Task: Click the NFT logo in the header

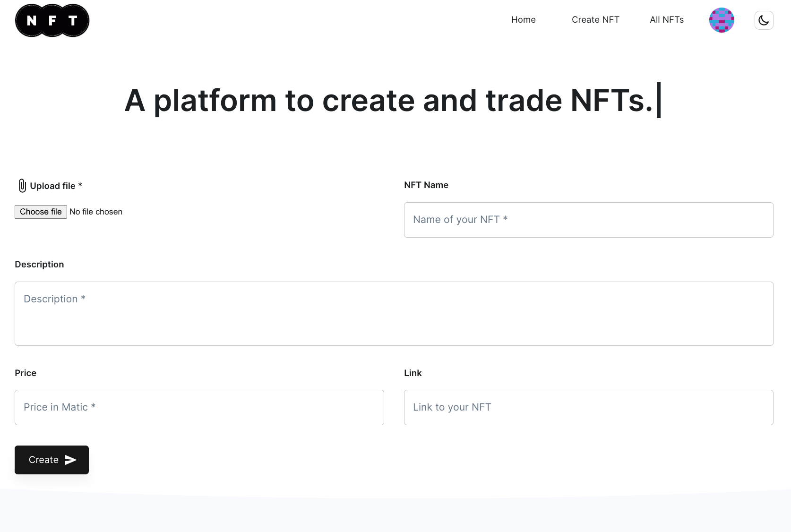Action: pos(52,20)
